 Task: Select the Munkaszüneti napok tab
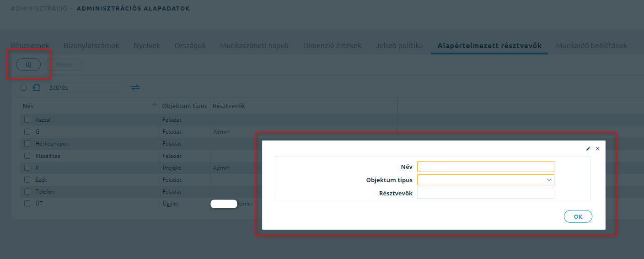[x=254, y=46]
